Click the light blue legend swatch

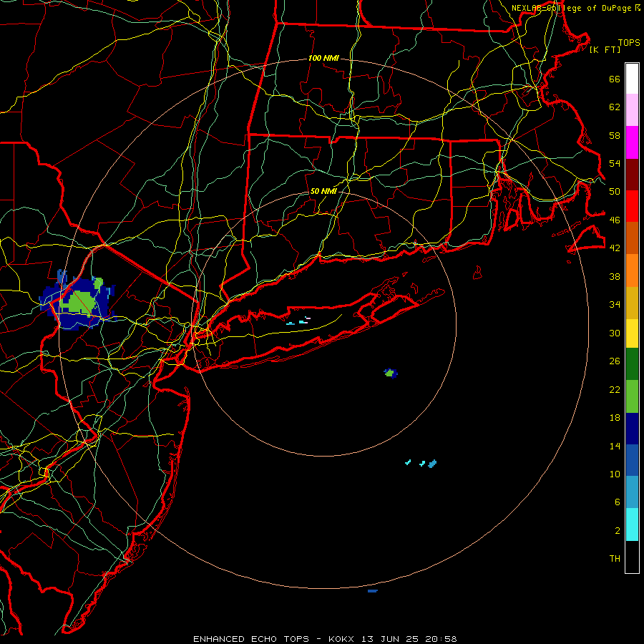(632, 492)
